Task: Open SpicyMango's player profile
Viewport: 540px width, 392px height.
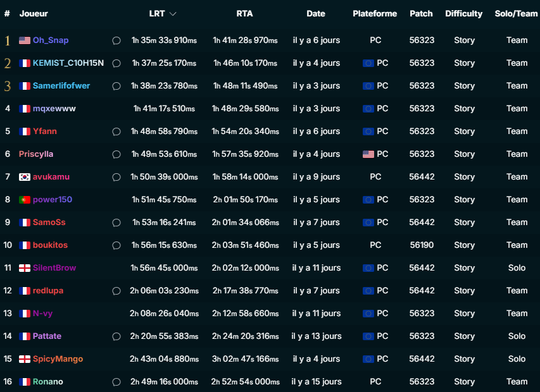Action: pos(58,359)
